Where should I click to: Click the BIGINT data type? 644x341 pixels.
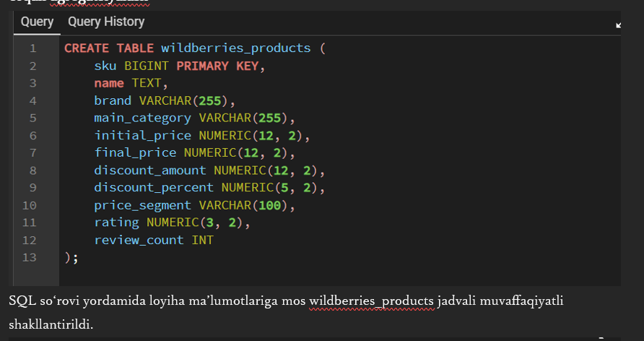(147, 66)
